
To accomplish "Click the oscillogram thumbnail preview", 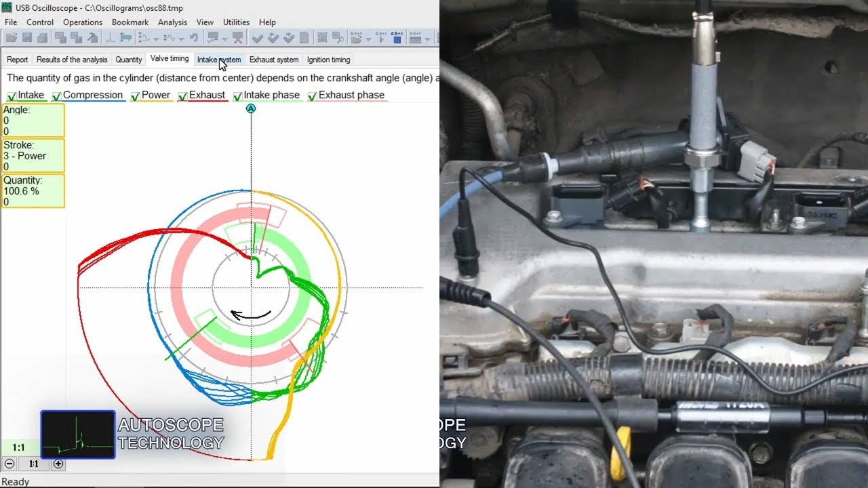I will coord(77,434).
